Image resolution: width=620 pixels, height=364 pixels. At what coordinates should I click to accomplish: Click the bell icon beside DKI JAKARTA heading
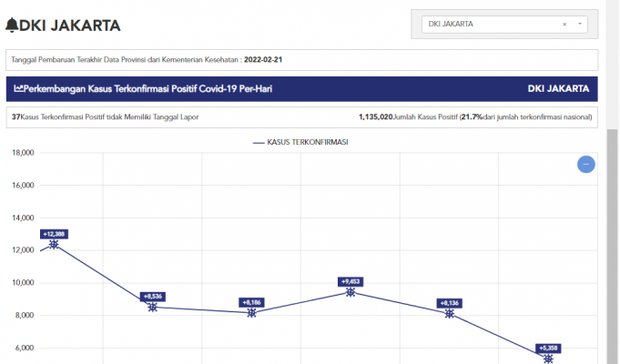12,25
